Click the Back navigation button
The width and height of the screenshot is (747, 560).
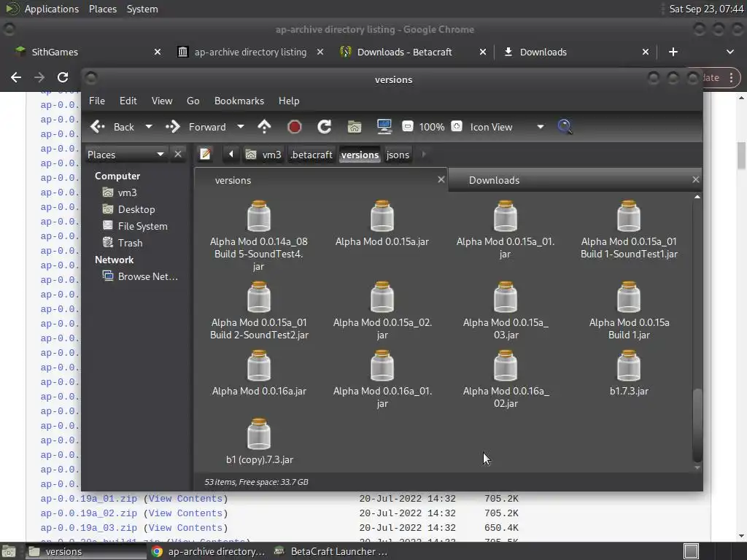click(113, 127)
